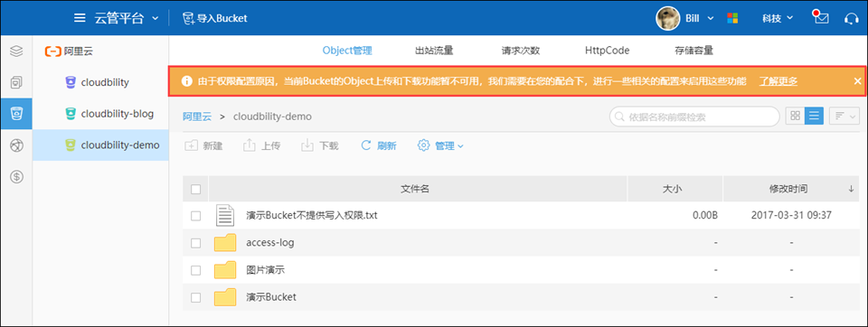The image size is (868, 327).
Task: Open the mail notifications icon
Action: [821, 17]
